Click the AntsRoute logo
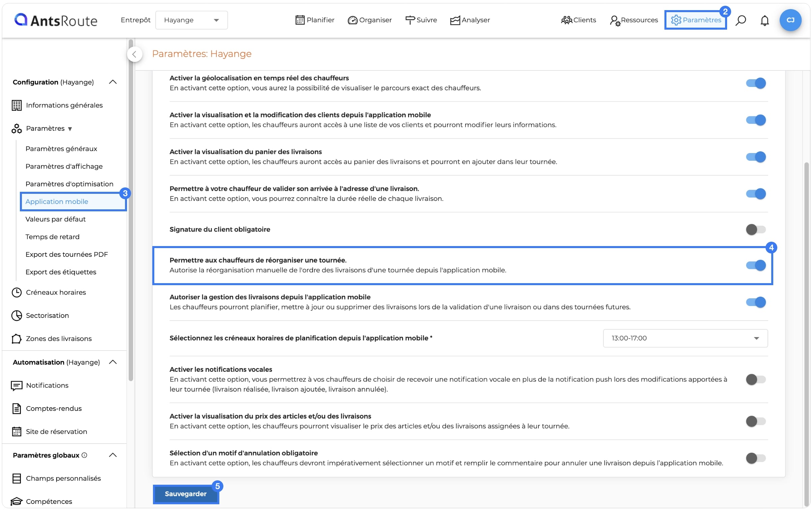 pyautogui.click(x=56, y=20)
